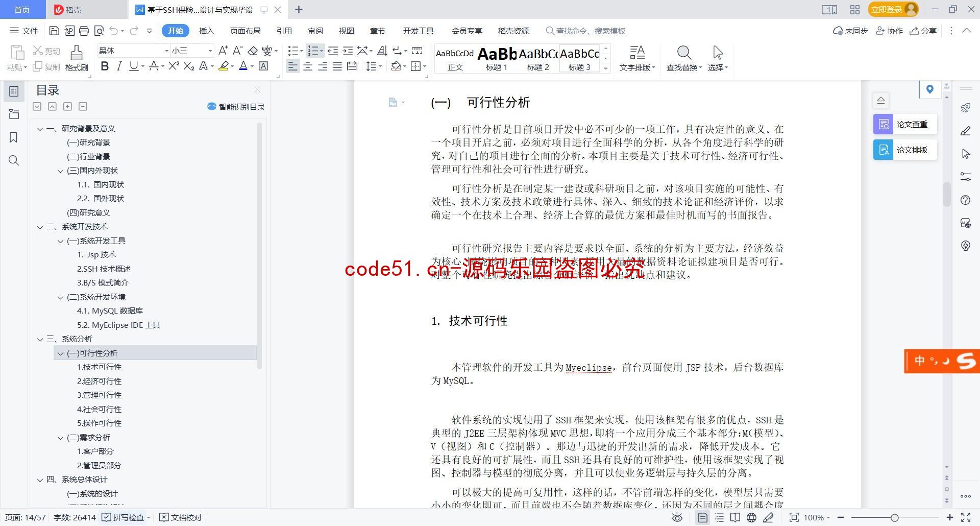Switch to 审阅 ribbon tab
Image resolution: width=980 pixels, height=526 pixels.
(x=315, y=31)
